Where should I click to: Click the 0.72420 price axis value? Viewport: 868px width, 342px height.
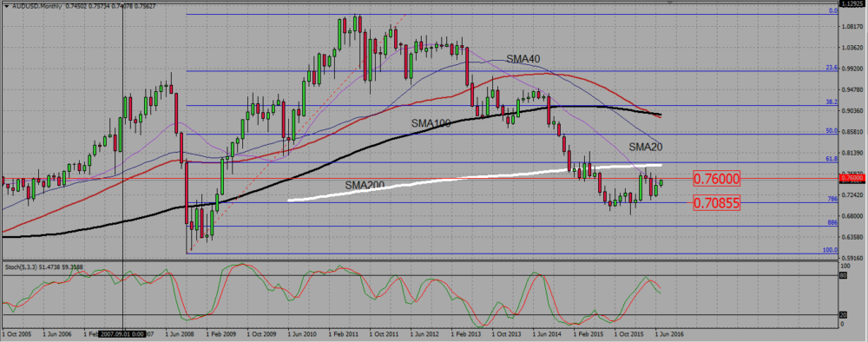(852, 194)
